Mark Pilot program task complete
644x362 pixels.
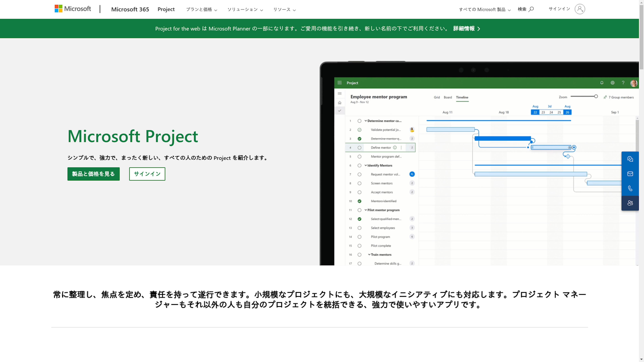click(x=359, y=237)
